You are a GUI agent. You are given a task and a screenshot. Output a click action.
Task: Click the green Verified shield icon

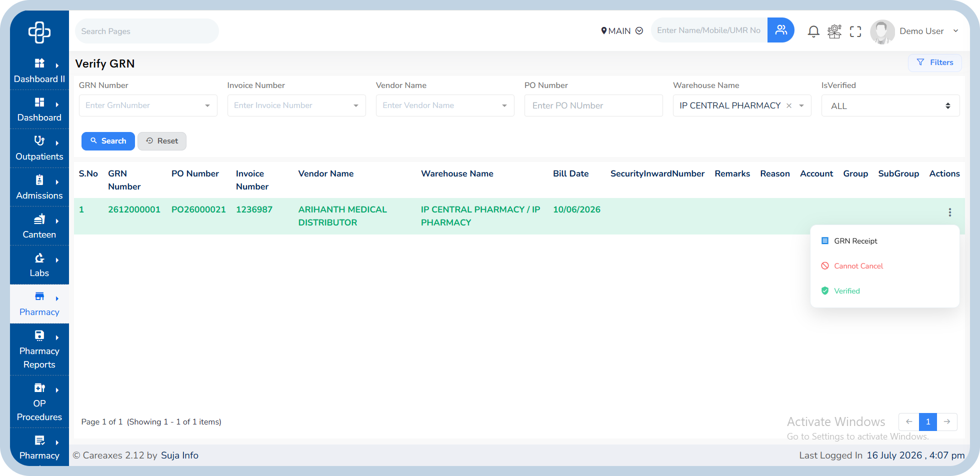point(825,290)
